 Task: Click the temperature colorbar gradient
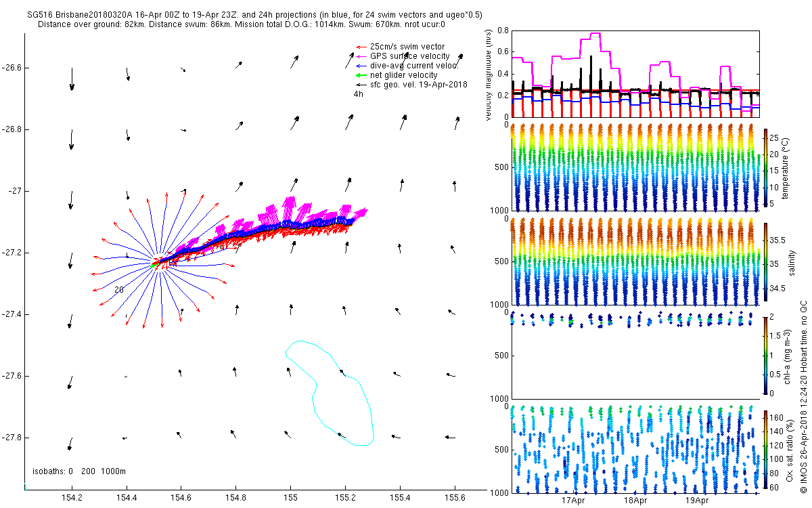coord(767,167)
